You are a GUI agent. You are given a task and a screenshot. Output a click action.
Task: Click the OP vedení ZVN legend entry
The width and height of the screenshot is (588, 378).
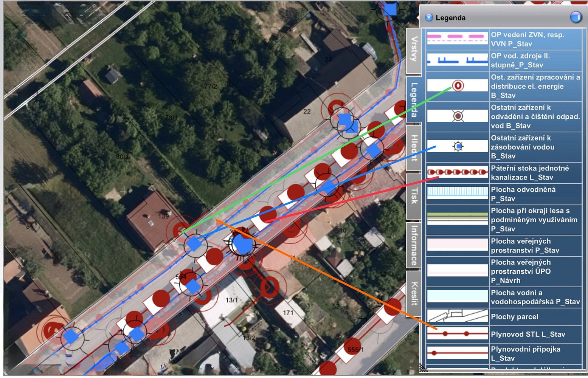coord(504,39)
